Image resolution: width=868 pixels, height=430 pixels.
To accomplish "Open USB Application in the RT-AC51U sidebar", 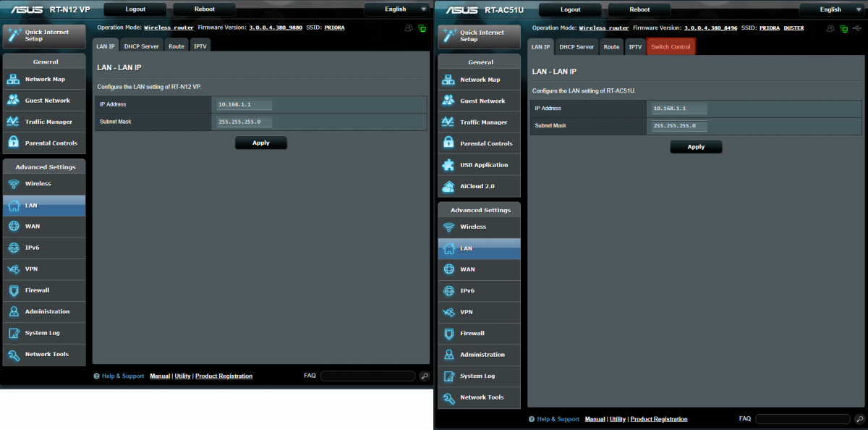I will 480,165.
